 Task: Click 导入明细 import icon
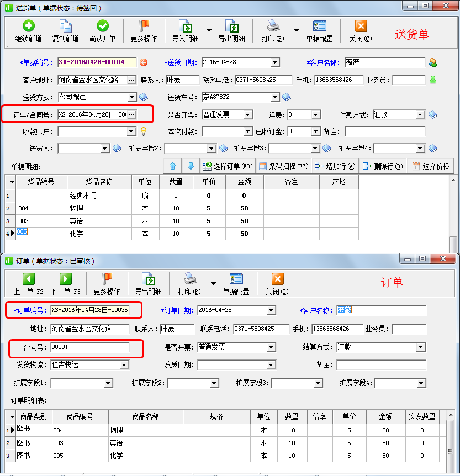click(185, 27)
